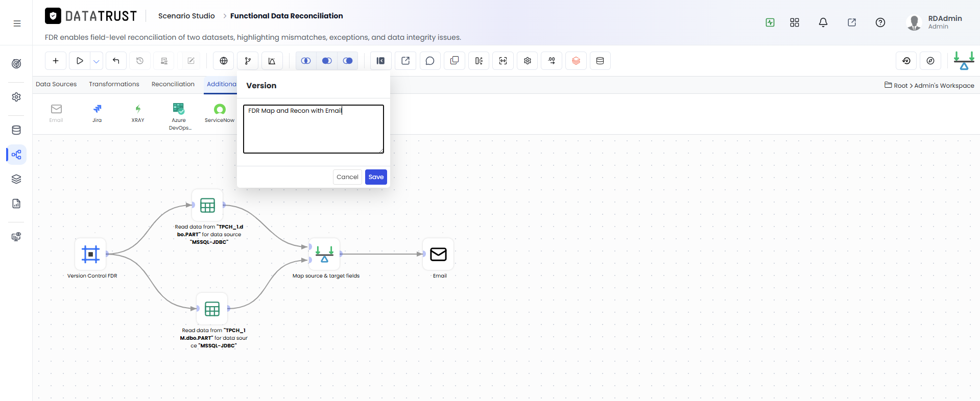Screen dimensions: 980x401
Task: Open the history clock icon
Action: (140, 61)
